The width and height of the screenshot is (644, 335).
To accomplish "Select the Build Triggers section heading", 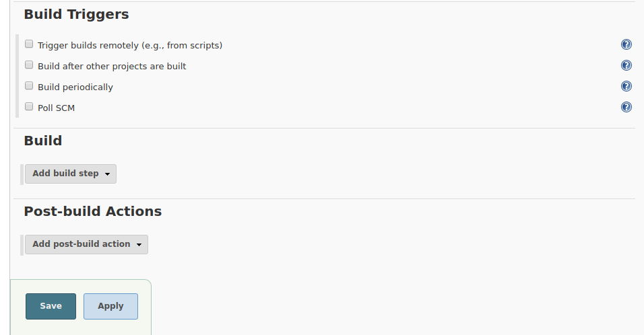I will tap(76, 14).
